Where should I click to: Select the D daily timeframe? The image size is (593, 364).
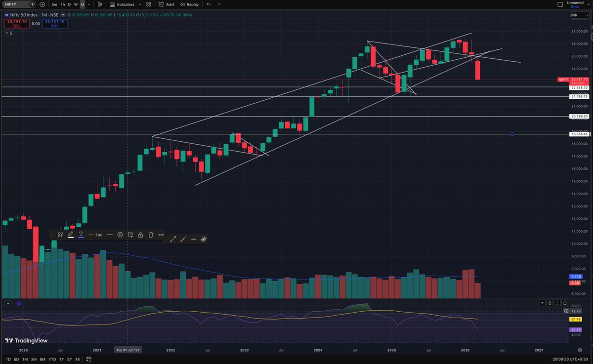69,4
